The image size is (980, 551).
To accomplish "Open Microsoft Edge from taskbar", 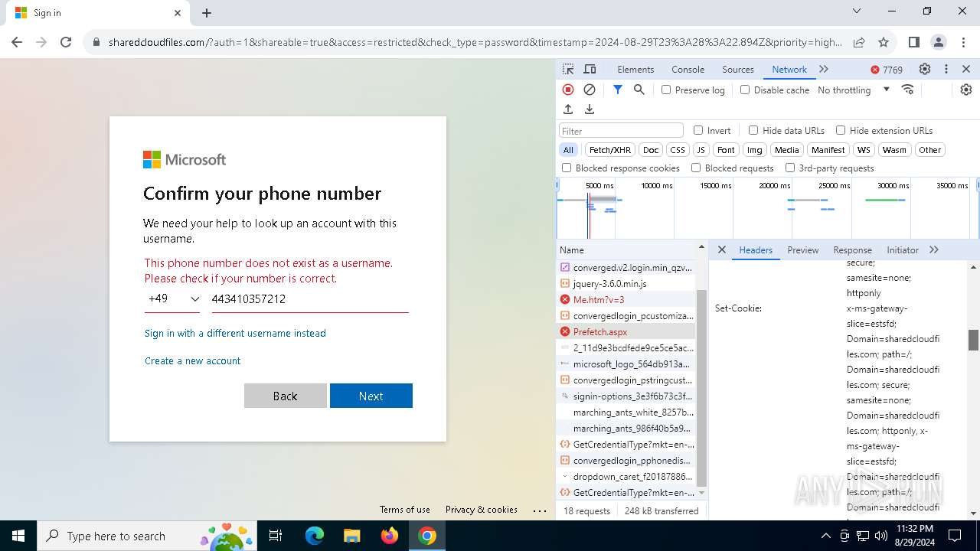I will click(315, 536).
